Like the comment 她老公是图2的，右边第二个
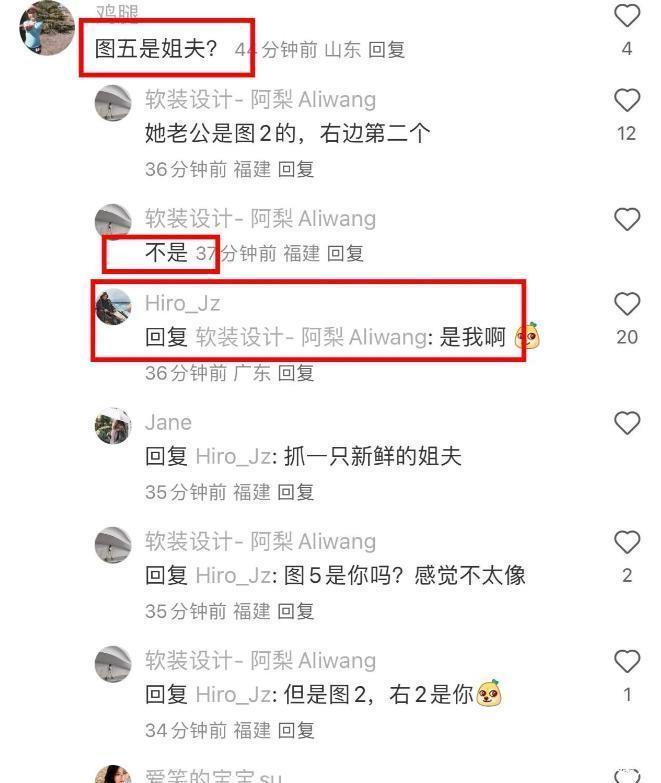The image size is (661, 783). pos(627,100)
